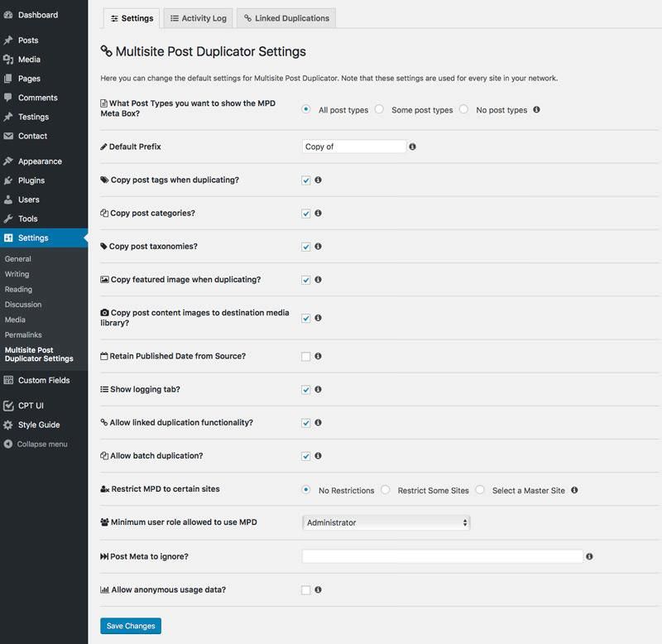This screenshot has height=644, width=662.
Task: Toggle Copy post content images checkbox
Action: click(305, 318)
